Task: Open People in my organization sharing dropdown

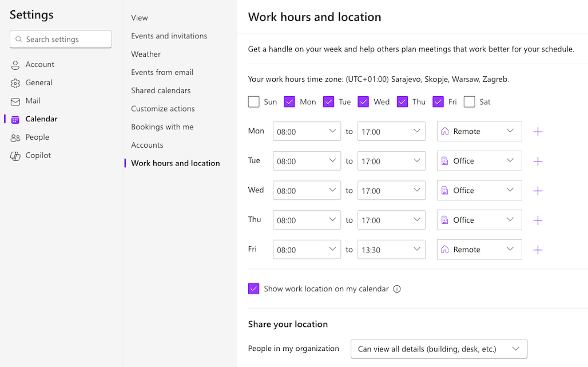Action: (x=439, y=349)
